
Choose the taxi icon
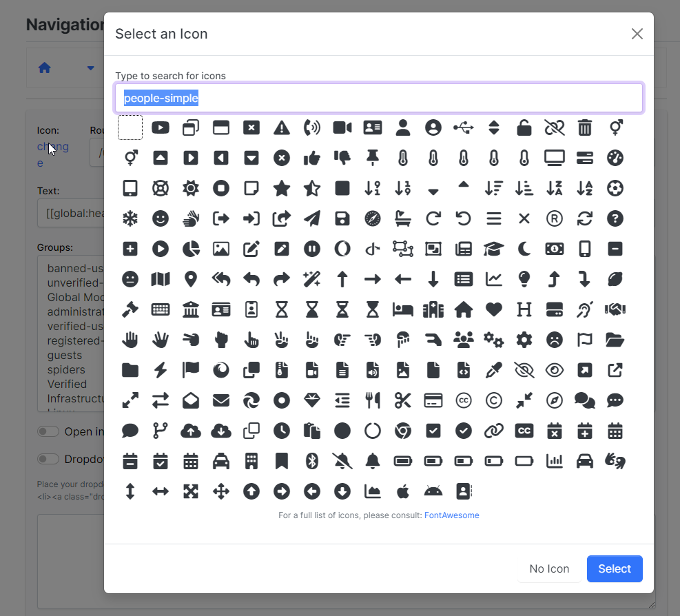pyautogui.click(x=221, y=461)
